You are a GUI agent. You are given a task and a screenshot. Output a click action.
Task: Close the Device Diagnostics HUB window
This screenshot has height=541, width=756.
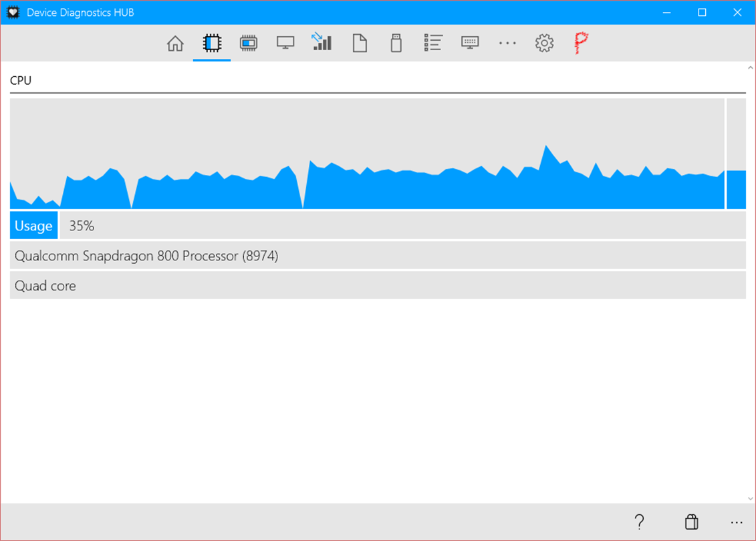click(737, 13)
